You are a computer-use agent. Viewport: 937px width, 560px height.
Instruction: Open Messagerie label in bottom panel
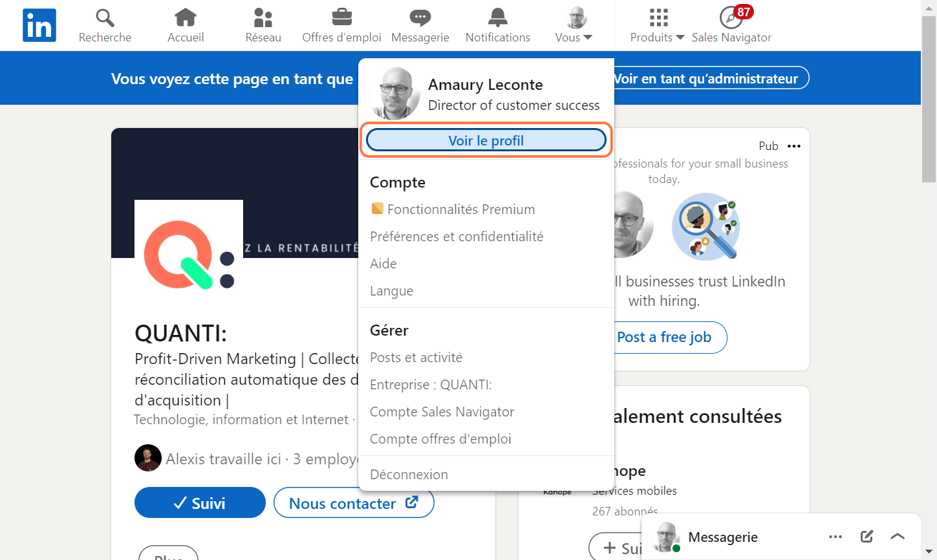(723, 537)
